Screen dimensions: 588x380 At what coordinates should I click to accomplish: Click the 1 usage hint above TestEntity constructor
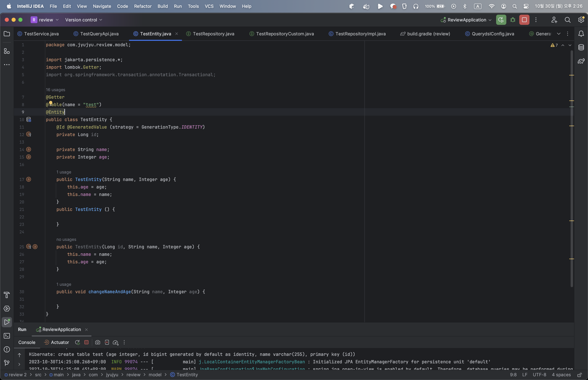coord(64,172)
